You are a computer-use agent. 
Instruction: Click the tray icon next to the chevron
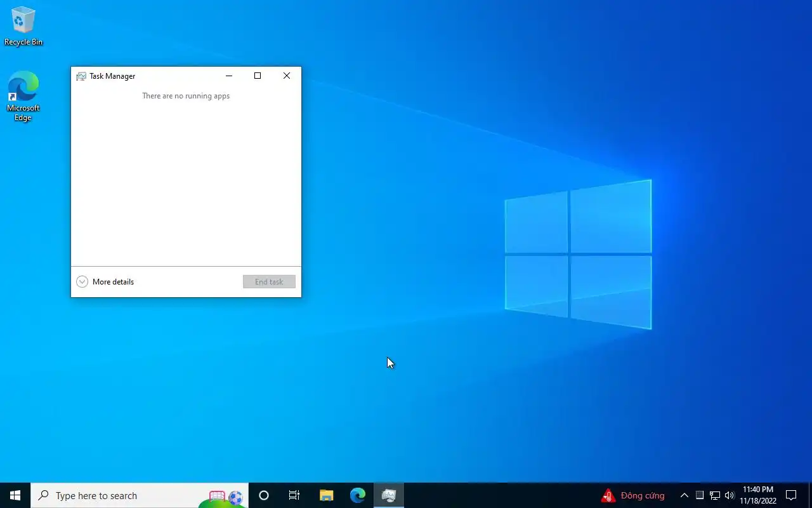700,495
